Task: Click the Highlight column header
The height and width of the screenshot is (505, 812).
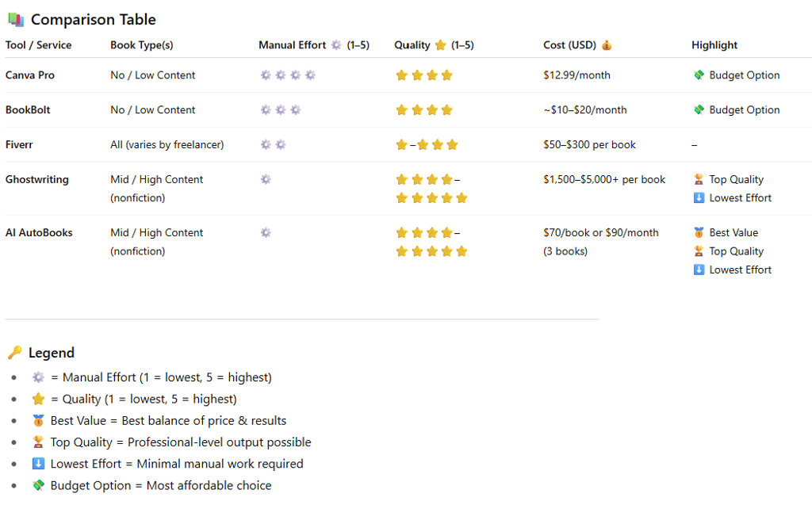Action: (714, 45)
